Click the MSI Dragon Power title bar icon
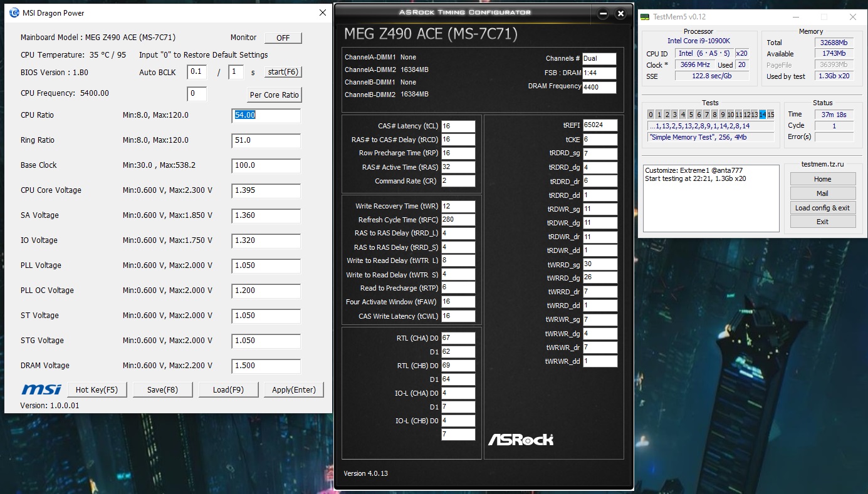Image resolution: width=868 pixels, height=494 pixels. pos(14,13)
